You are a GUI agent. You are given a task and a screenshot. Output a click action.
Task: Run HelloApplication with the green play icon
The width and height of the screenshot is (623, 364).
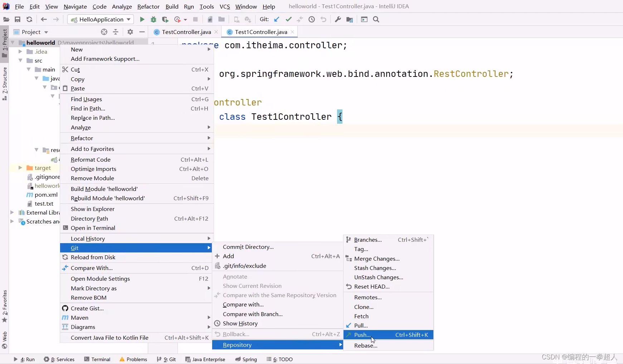pos(142,19)
